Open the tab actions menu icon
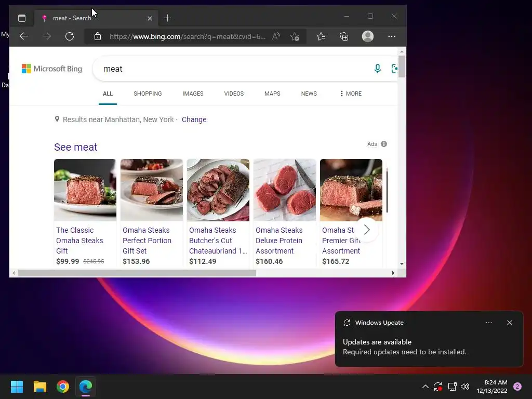Screen dimensions: 532x399 tap(22, 18)
